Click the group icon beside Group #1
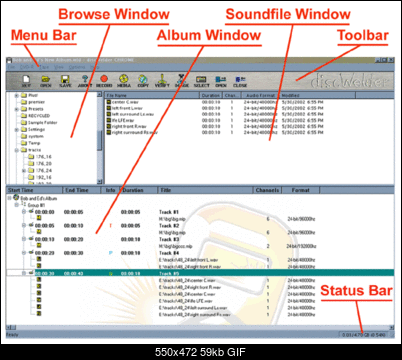 coord(23,205)
